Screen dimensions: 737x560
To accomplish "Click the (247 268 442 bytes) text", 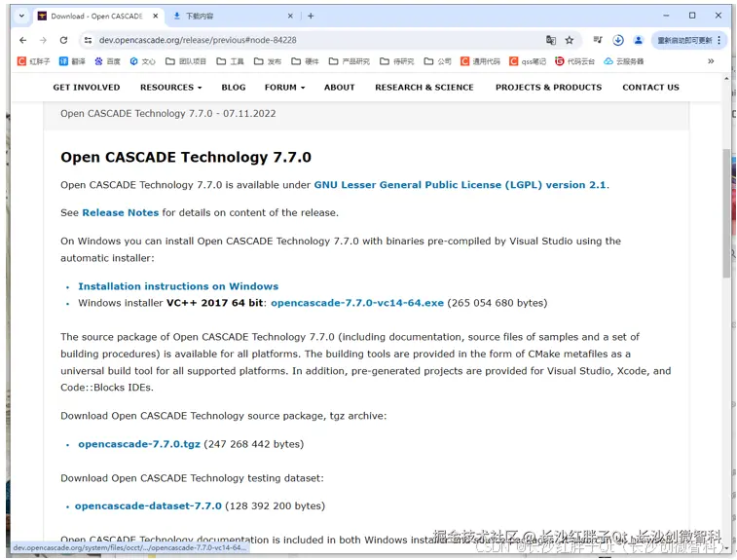I will click(254, 444).
